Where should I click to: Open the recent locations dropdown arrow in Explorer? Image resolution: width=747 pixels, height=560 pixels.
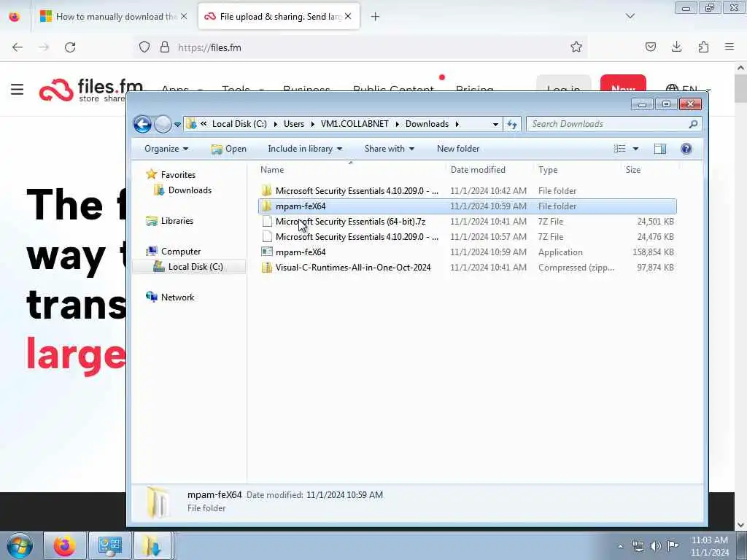177,124
